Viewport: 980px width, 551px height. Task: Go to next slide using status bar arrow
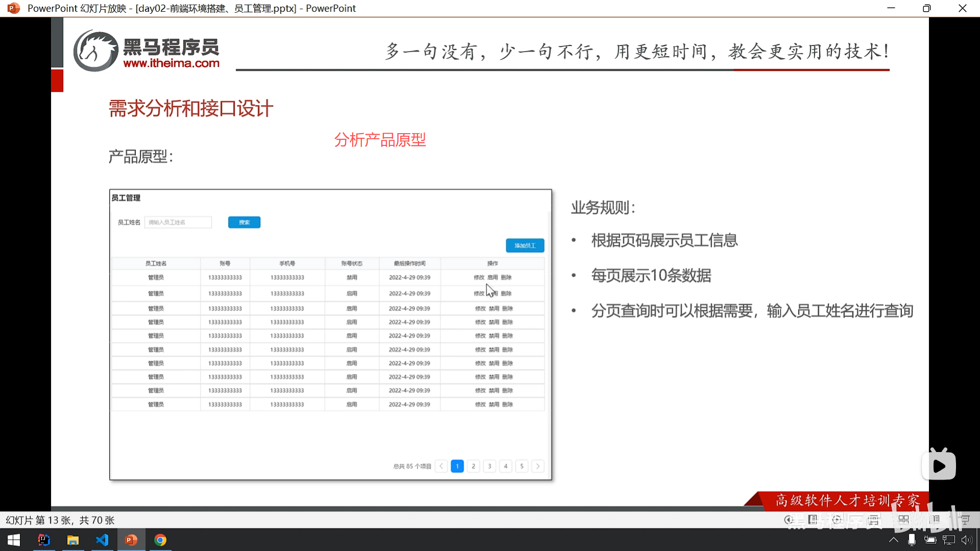837,520
